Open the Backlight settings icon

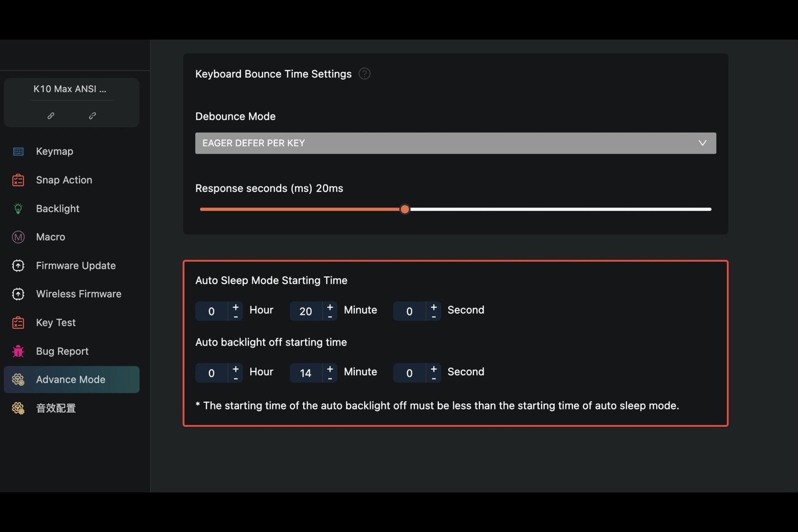[18, 208]
